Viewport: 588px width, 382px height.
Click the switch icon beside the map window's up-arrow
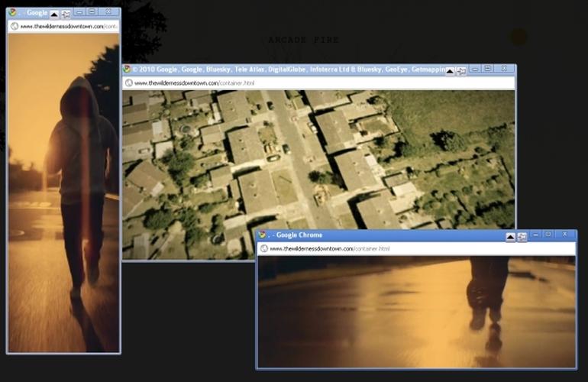click(x=461, y=70)
